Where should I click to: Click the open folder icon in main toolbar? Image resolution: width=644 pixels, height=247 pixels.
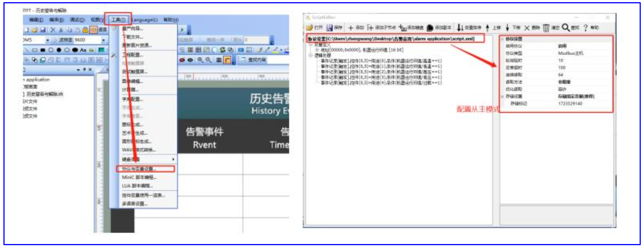(34, 30)
